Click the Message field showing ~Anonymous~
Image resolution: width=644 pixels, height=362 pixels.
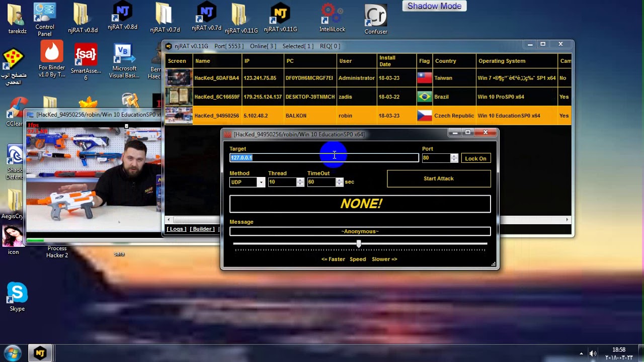point(360,231)
